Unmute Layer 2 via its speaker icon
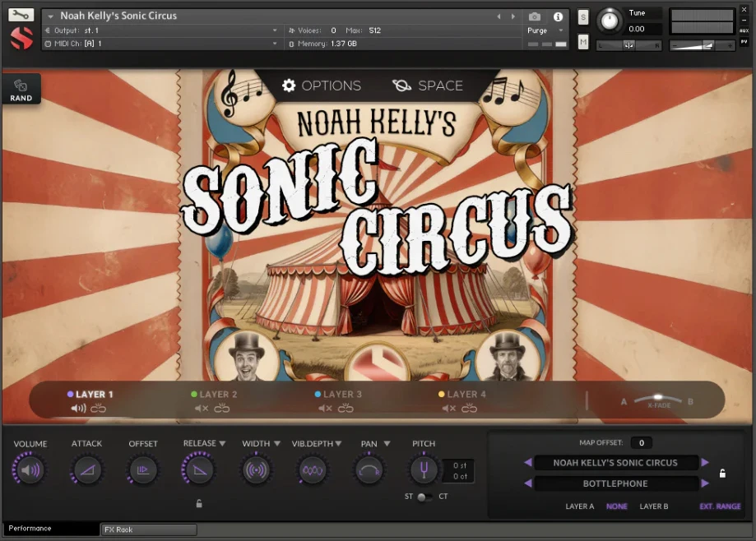Viewport: 756px width, 541px height. point(202,409)
